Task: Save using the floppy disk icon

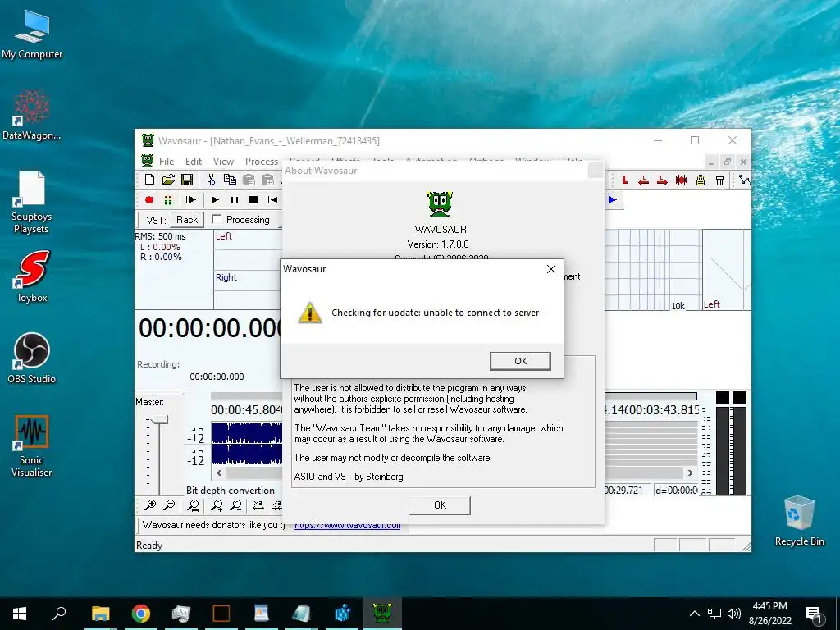Action: (x=187, y=180)
